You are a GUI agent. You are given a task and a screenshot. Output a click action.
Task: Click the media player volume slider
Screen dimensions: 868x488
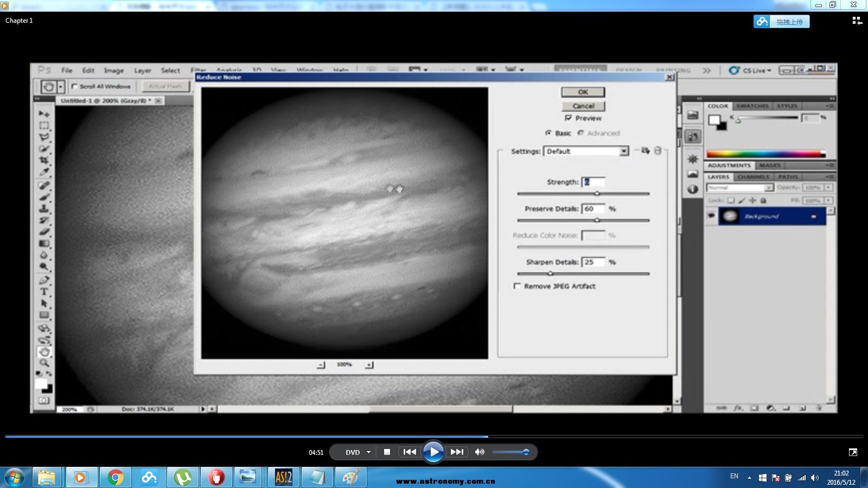(510, 452)
